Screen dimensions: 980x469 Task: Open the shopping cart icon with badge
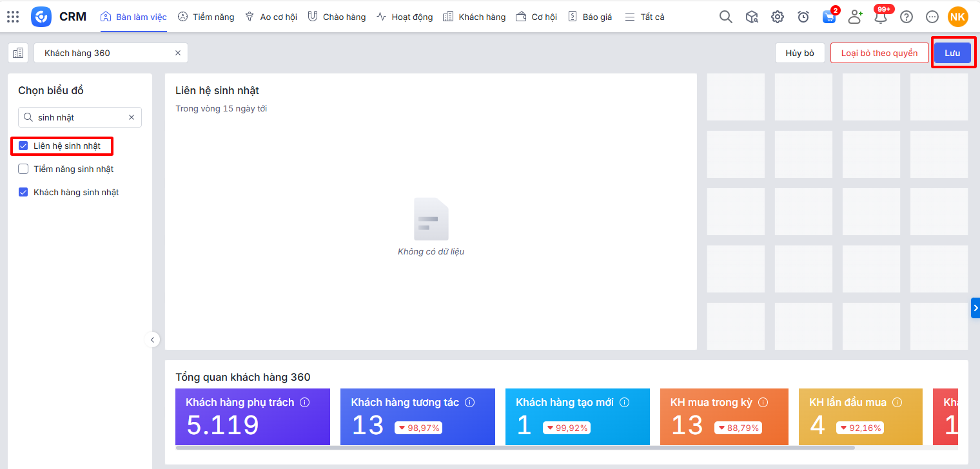[829, 17]
